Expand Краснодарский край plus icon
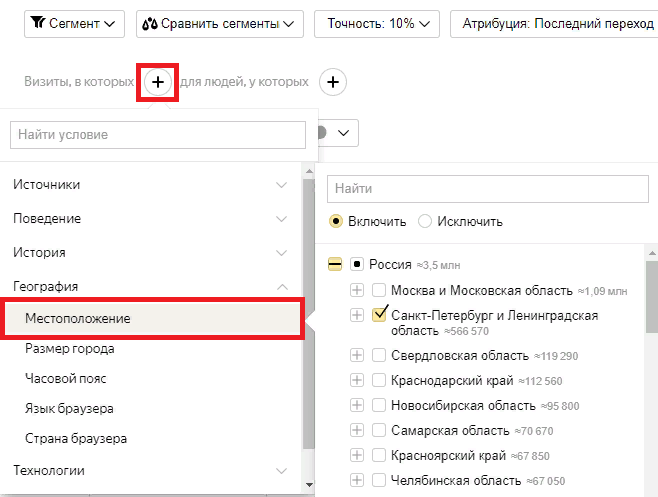Screen dimensions: 658x497 click(x=357, y=380)
